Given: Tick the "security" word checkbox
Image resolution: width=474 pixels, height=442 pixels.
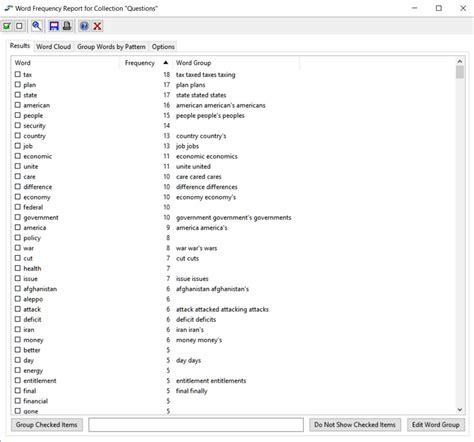Looking at the screenshot, I should [18, 125].
